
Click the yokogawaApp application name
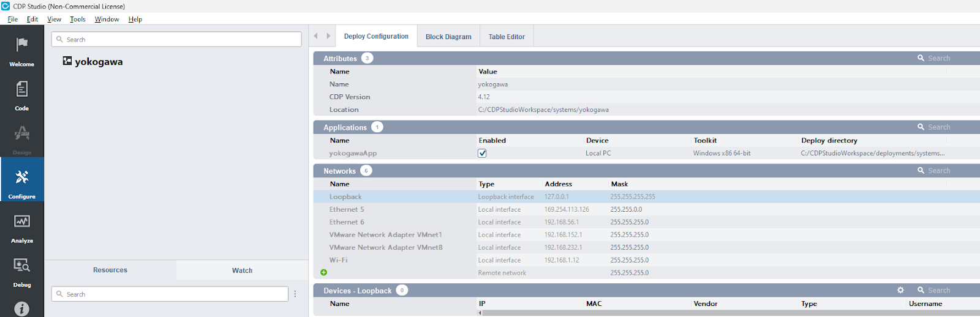(353, 154)
